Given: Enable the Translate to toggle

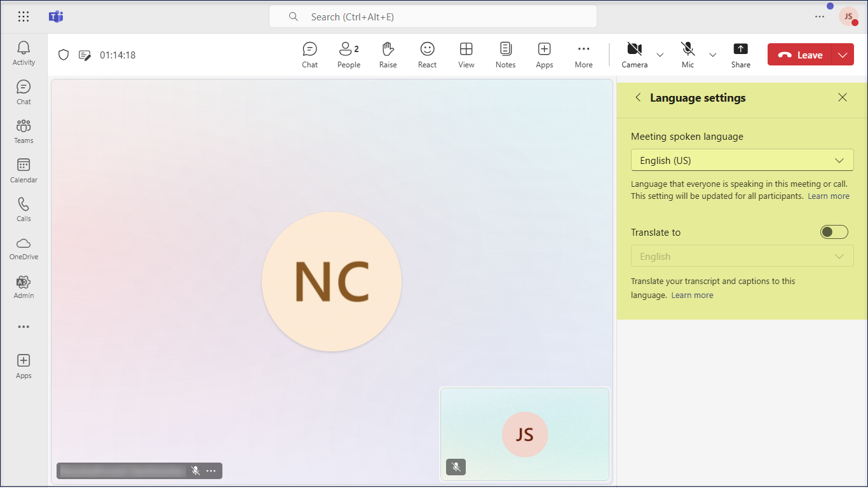Looking at the screenshot, I should coord(834,232).
